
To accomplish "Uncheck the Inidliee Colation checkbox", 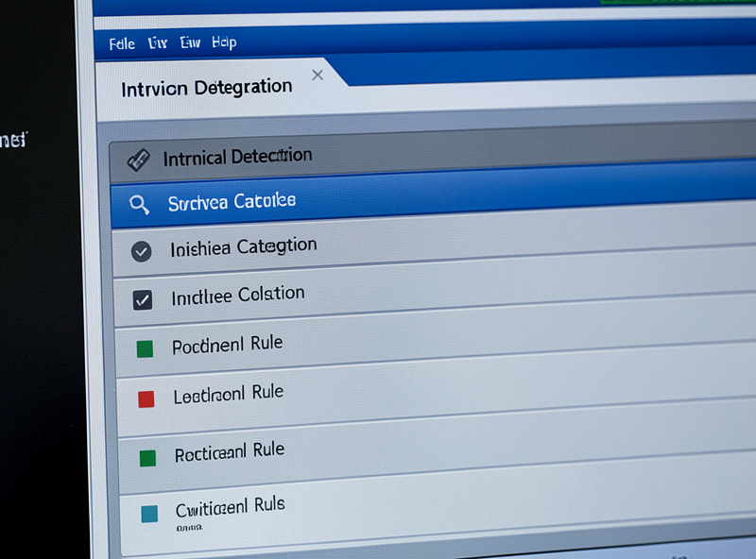I will coord(143,299).
